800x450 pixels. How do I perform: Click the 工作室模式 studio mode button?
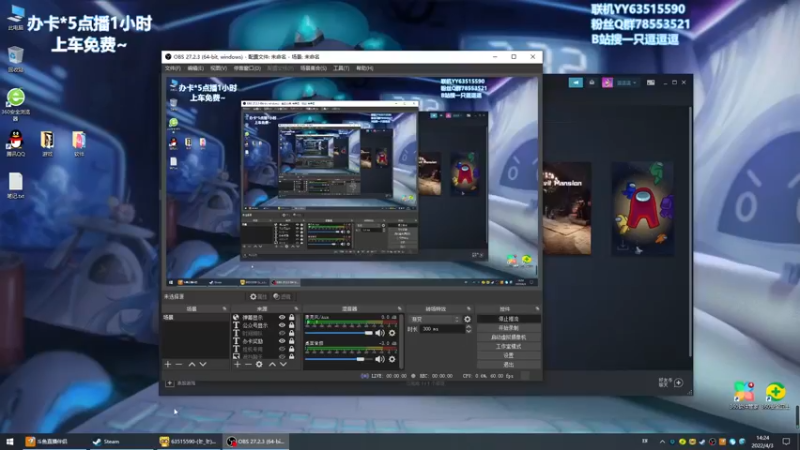[x=508, y=346]
